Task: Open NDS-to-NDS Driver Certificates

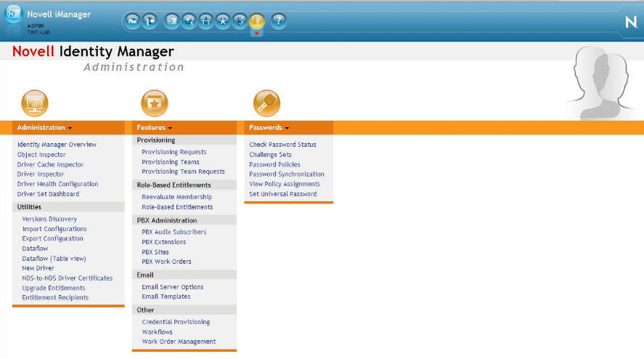Action: (68, 278)
